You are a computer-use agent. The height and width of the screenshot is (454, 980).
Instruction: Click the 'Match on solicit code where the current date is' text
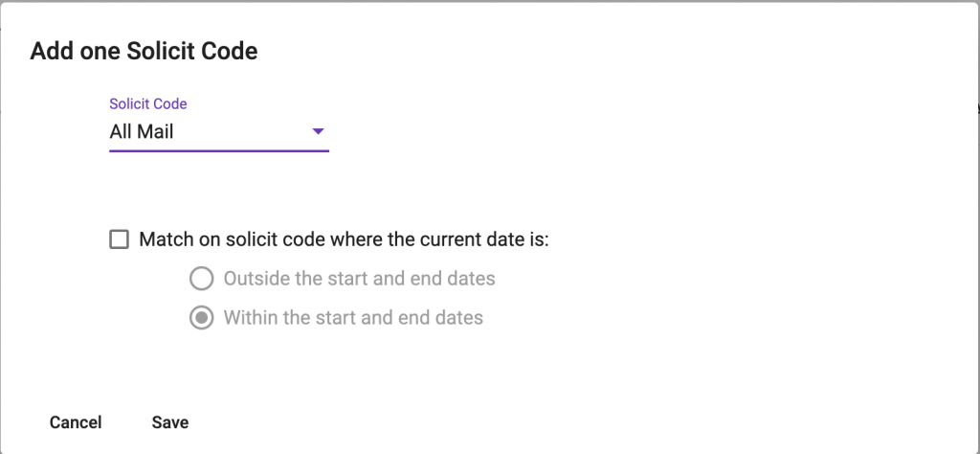(x=344, y=239)
